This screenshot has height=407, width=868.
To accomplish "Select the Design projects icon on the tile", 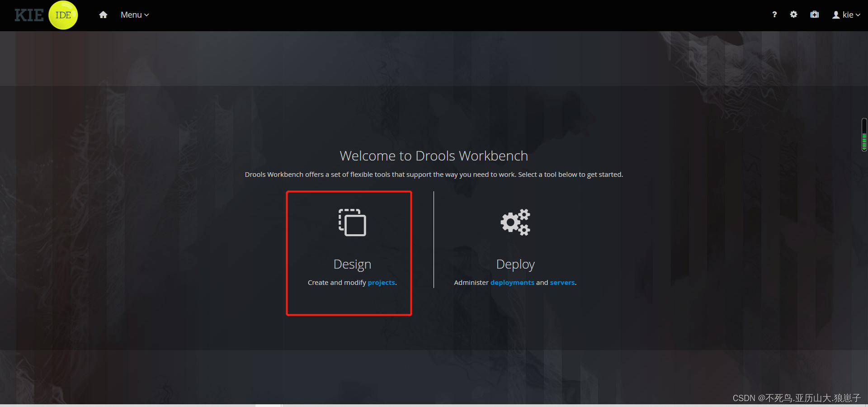I will (352, 222).
